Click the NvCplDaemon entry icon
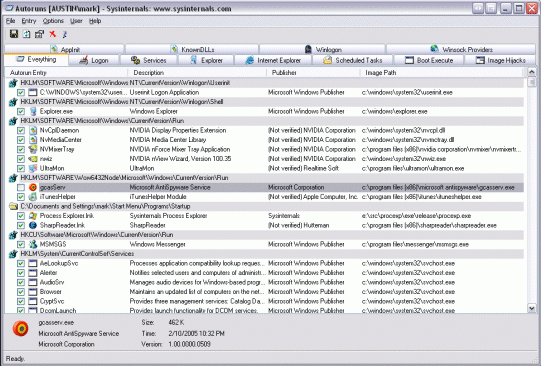 (x=33, y=130)
